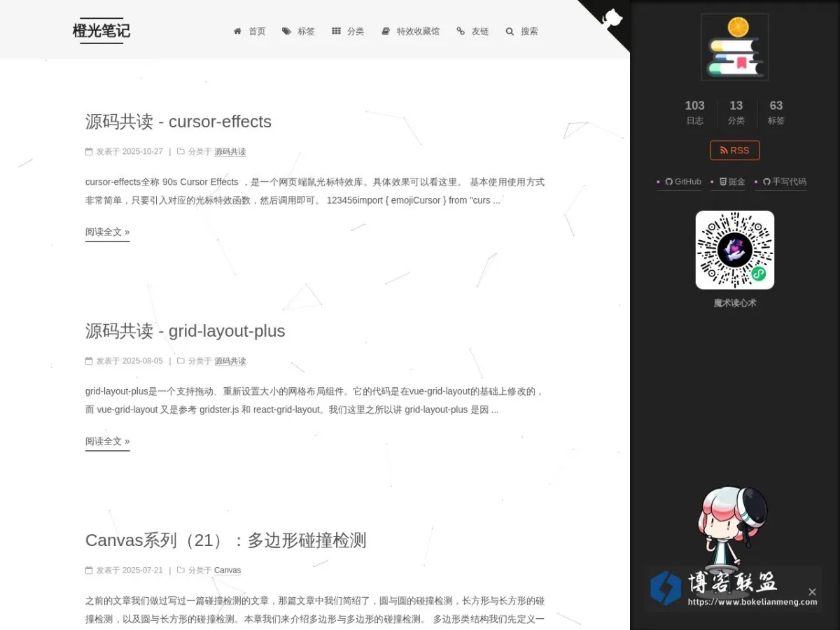Open post Canvas系列（21）：多边形碰撞检测
The width and height of the screenshot is (840, 630).
[x=226, y=540]
